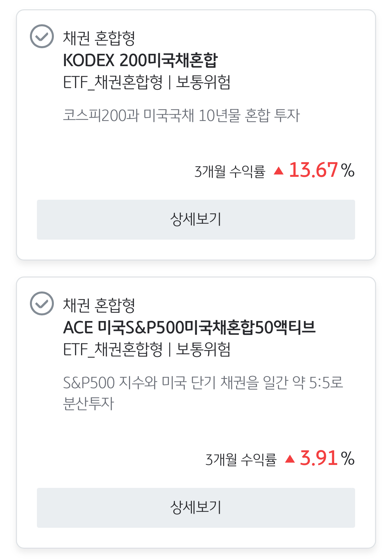Toggle the checkmark for ACE 미국S&P500미국채혼합50액티브
392x560 pixels.
tap(42, 303)
